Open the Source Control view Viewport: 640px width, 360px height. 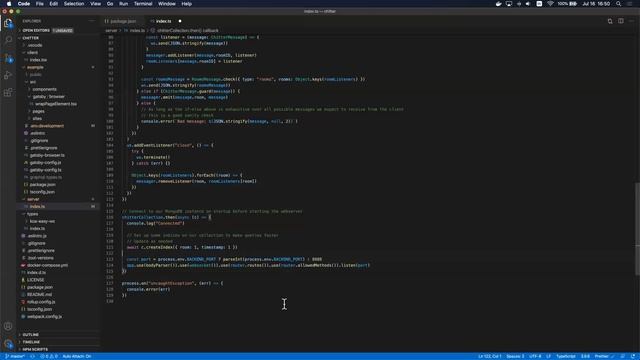click(8, 58)
